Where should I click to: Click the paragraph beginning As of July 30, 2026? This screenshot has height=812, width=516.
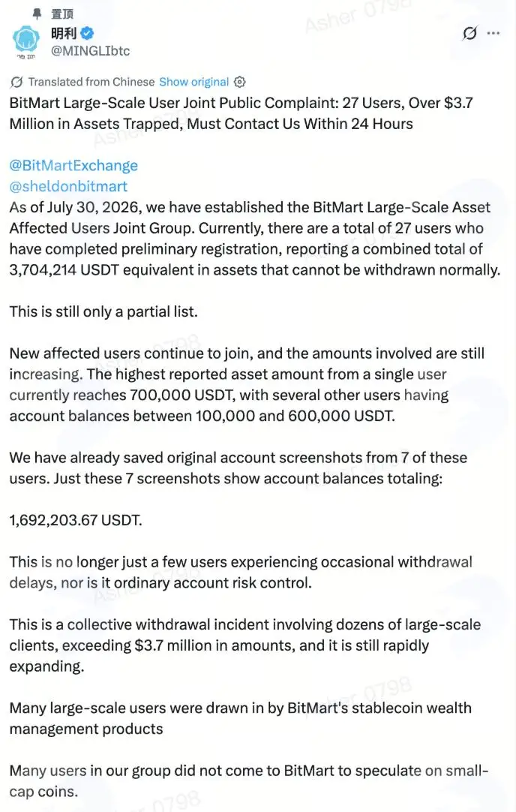[255, 238]
